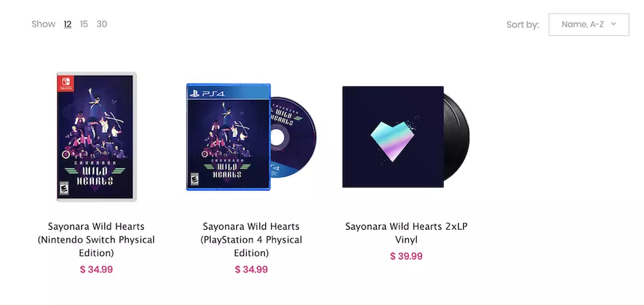Viewport: 644px width, 305px height.
Task: Show 15 items per page
Action: click(x=84, y=24)
